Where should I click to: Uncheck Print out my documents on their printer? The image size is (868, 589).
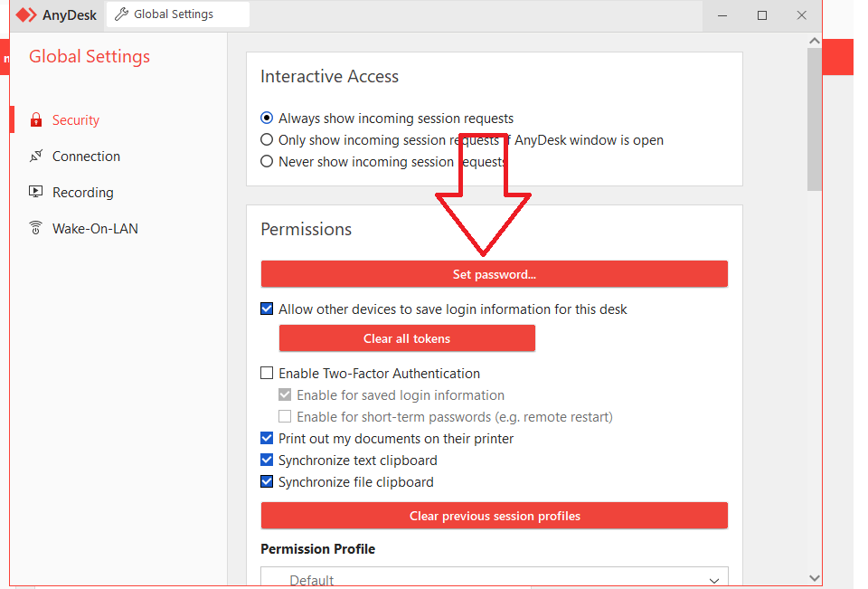point(267,438)
